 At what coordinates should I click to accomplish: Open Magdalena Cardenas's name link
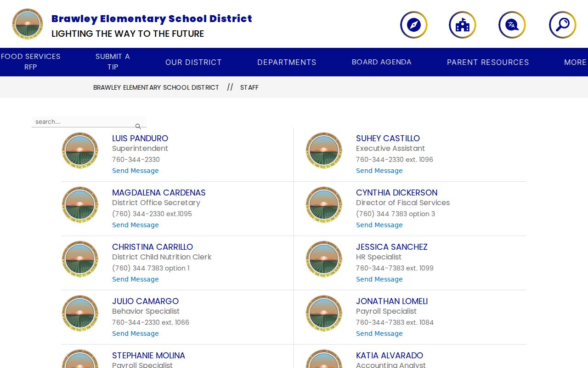click(159, 193)
